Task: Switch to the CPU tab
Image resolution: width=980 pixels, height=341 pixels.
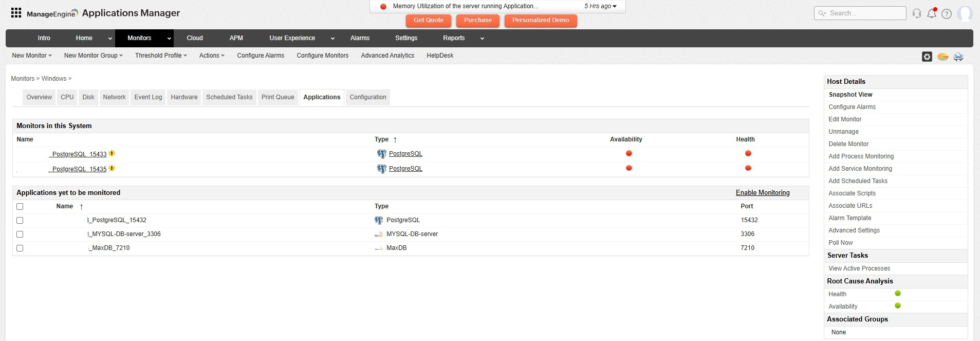Action: [67, 97]
